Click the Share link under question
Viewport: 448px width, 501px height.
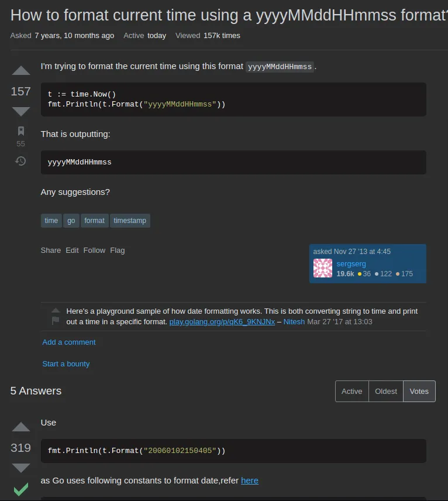tap(51, 250)
